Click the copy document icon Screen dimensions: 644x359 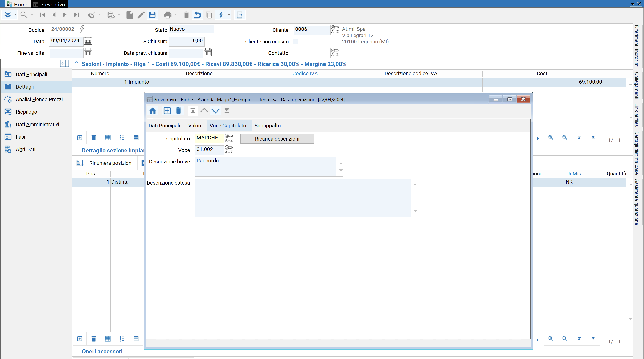click(209, 15)
